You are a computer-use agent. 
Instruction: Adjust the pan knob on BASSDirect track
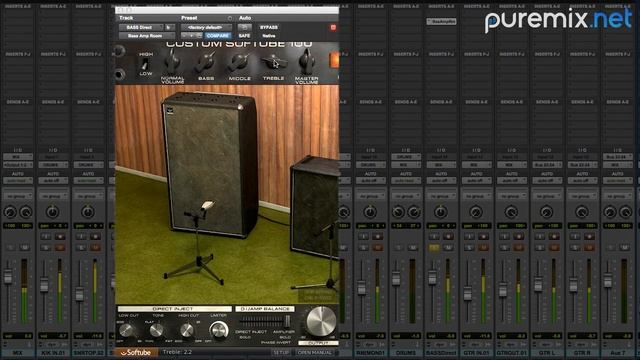[x=440, y=212]
